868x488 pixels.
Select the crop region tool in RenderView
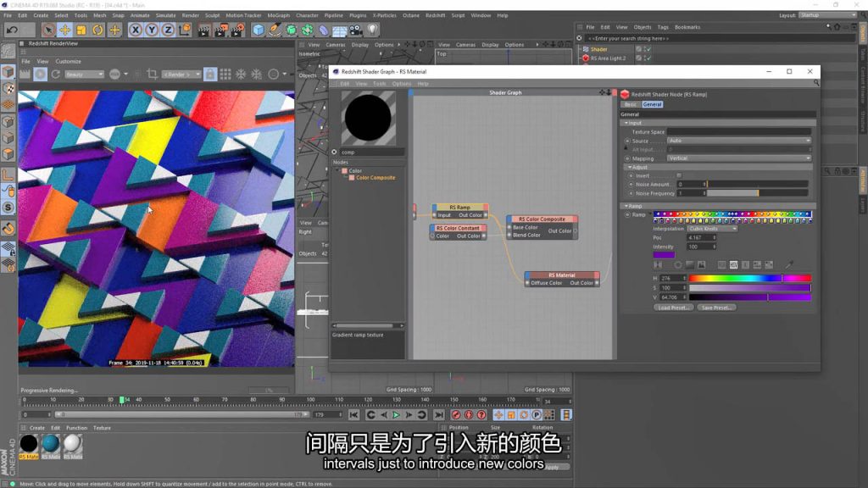click(153, 75)
